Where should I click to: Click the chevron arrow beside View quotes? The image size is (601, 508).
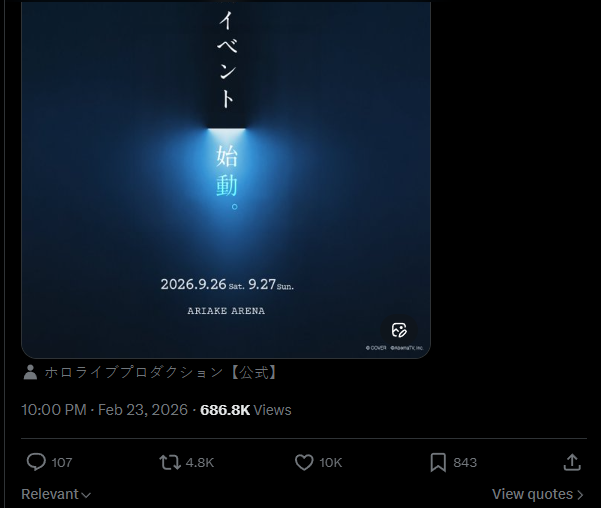point(580,495)
